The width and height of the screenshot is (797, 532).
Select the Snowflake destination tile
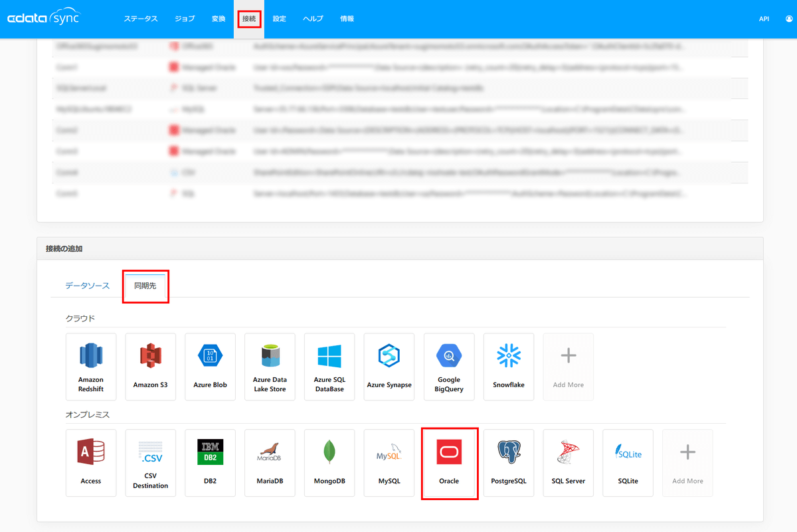point(509,367)
